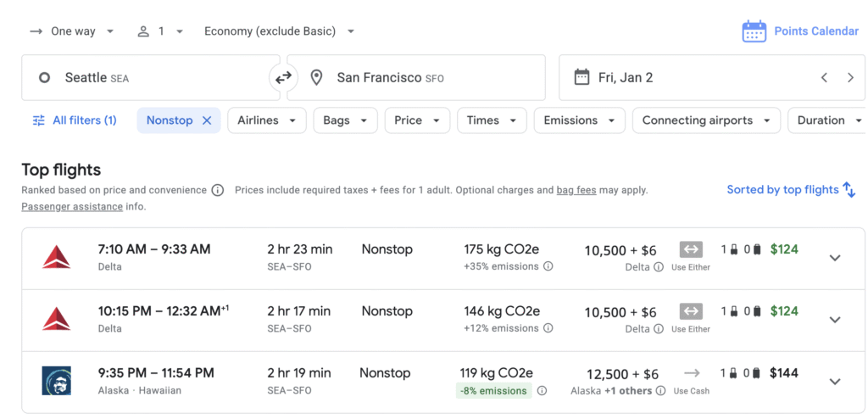Click Use Either icon on 7:10 AM flight
This screenshot has width=868, height=419.
pos(691,250)
